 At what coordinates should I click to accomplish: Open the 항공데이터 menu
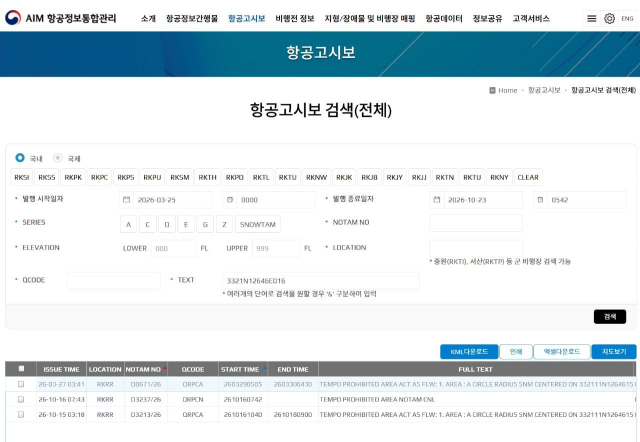(444, 18)
